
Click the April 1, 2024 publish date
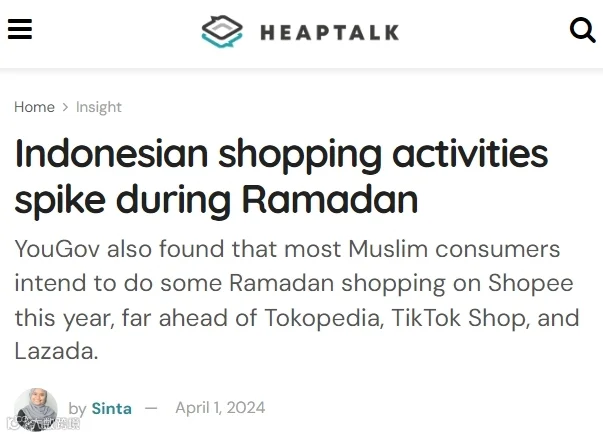[220, 408]
